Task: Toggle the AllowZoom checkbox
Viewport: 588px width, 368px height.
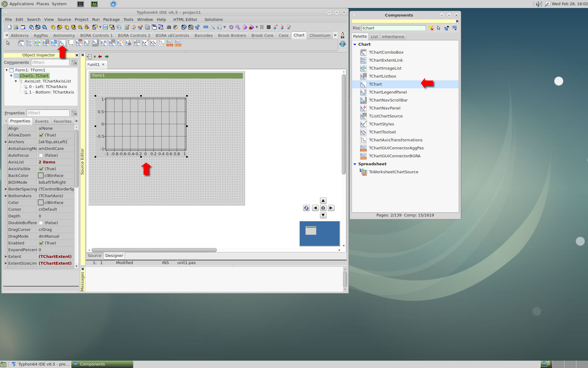Action: click(41, 135)
